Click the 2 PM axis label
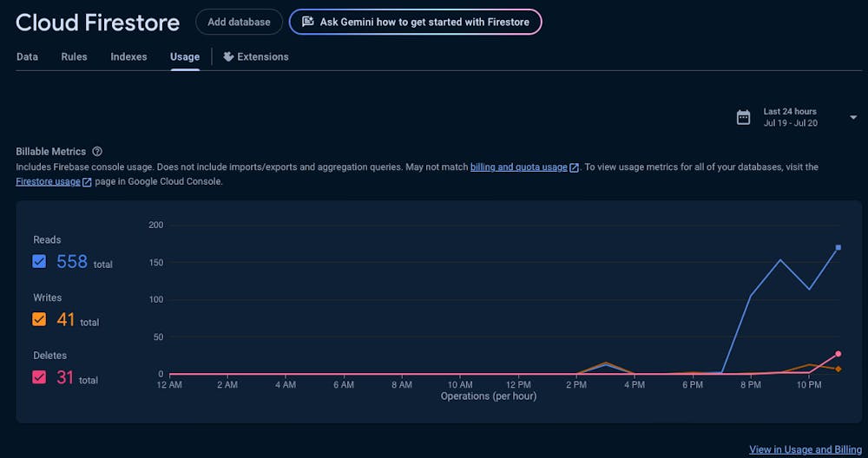The image size is (868, 458). point(576,385)
